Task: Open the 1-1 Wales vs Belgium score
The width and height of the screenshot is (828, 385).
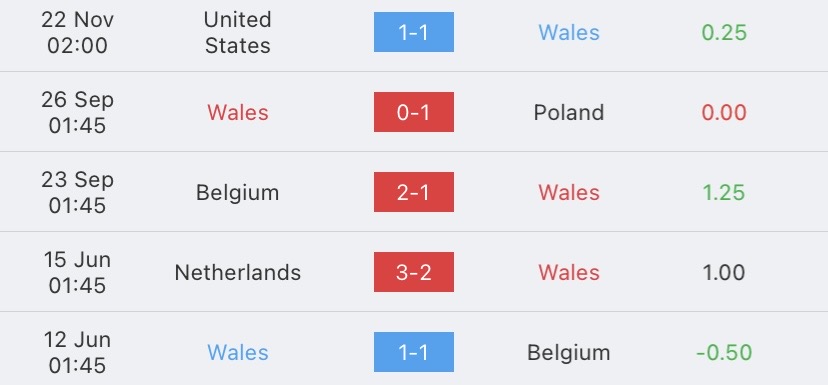Action: (413, 352)
